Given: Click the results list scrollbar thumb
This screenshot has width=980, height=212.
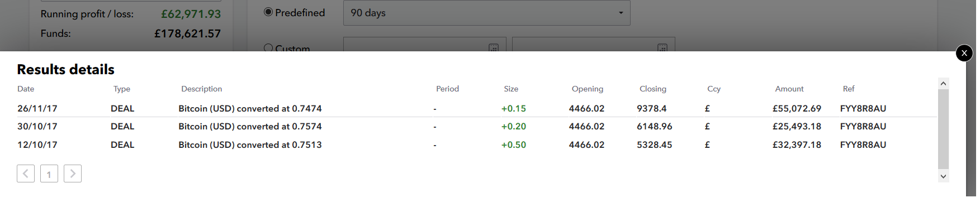Looking at the screenshot, I should [943, 129].
